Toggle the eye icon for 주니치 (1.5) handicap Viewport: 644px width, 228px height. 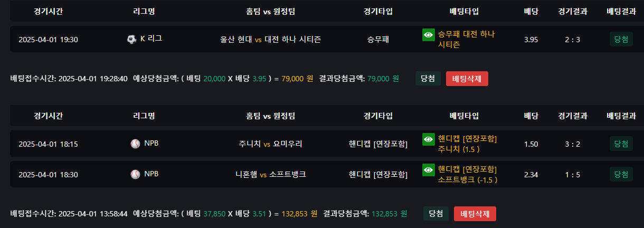(428, 139)
